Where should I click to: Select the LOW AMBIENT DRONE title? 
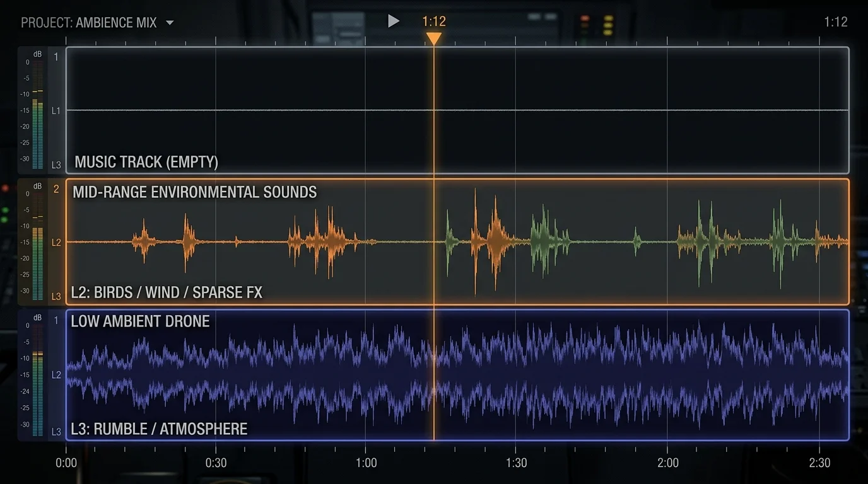coord(140,321)
